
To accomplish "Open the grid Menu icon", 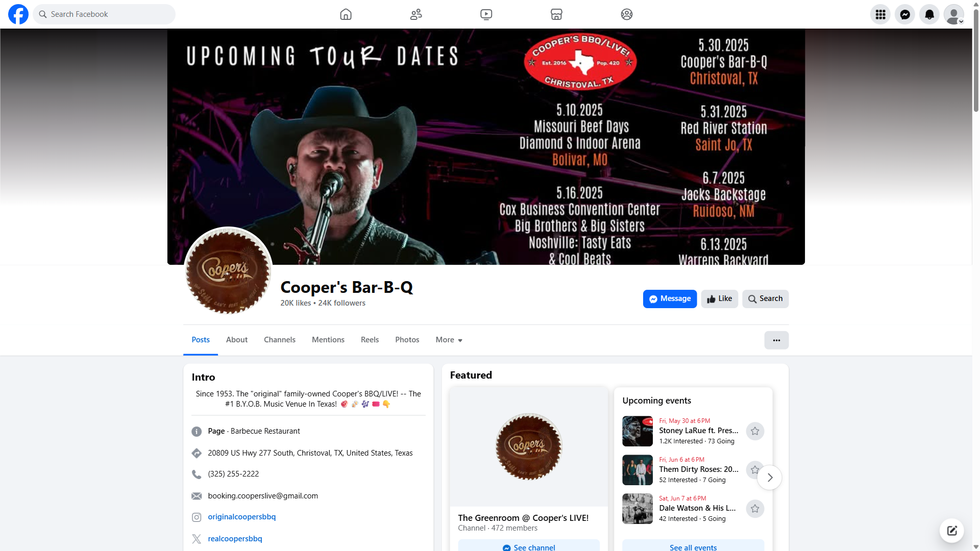I will (x=880, y=14).
